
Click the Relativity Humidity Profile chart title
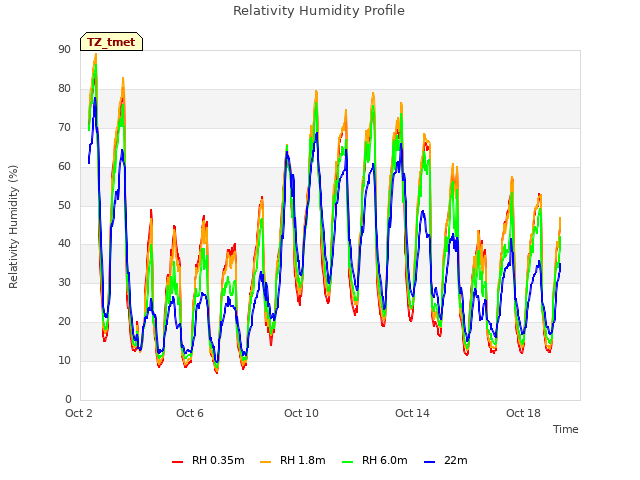coord(319,11)
